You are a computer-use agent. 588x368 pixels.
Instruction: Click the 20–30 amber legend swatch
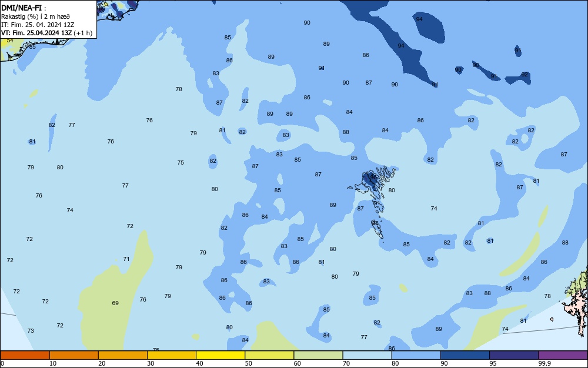click(x=123, y=355)
